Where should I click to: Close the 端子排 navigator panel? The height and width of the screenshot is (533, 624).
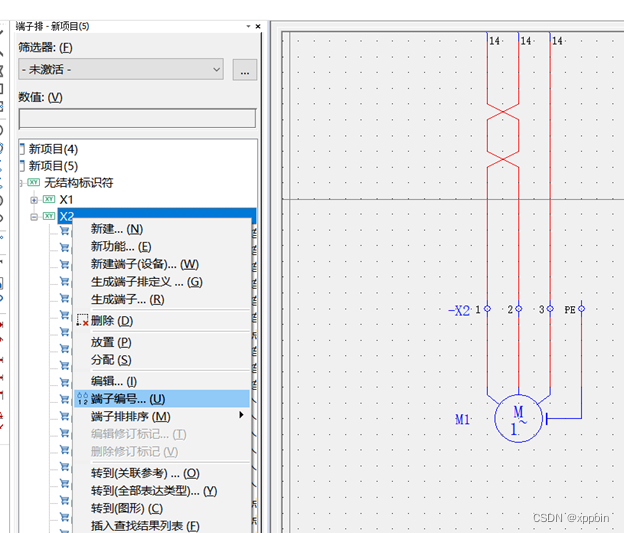257,26
